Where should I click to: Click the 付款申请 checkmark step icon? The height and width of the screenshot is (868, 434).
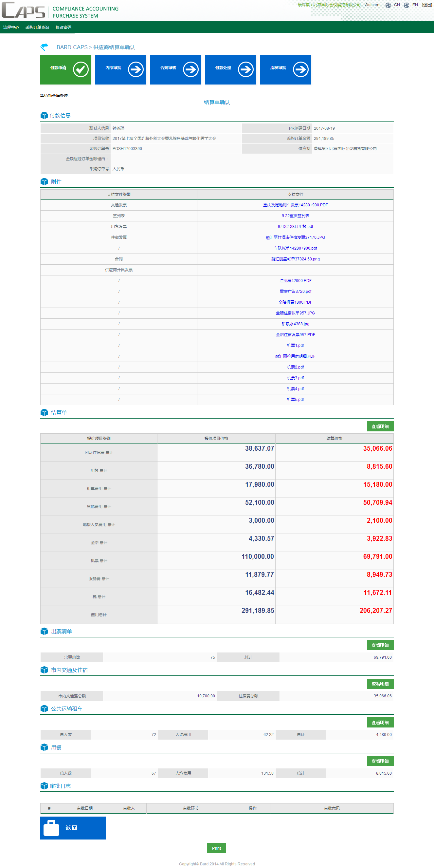(81, 69)
